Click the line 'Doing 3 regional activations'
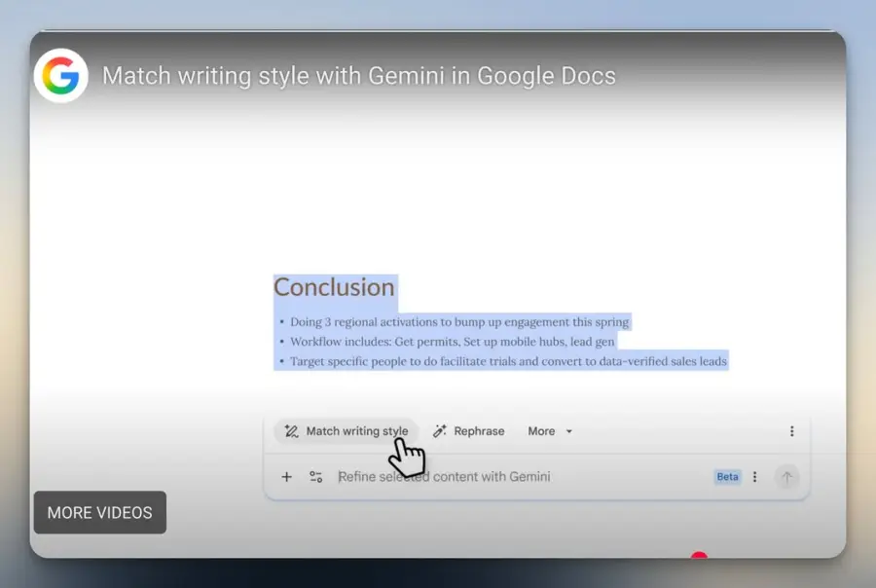The height and width of the screenshot is (588, 876). pos(459,322)
